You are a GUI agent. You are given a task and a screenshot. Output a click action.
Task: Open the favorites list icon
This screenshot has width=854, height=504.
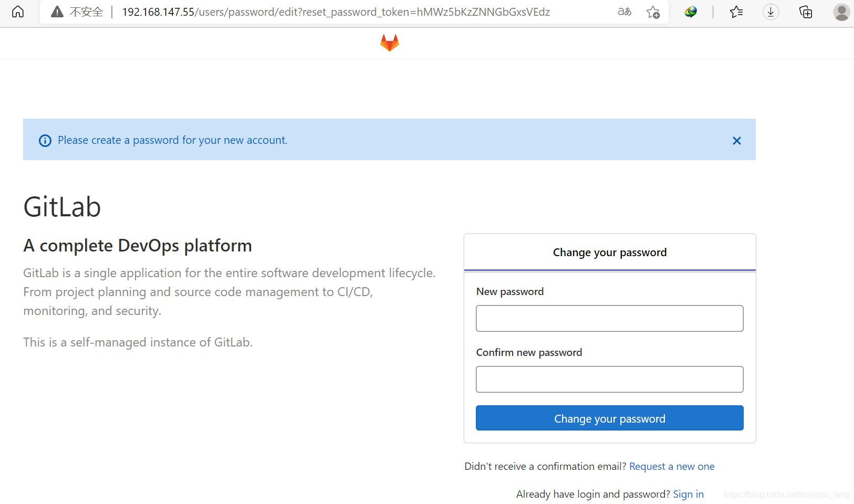point(736,12)
